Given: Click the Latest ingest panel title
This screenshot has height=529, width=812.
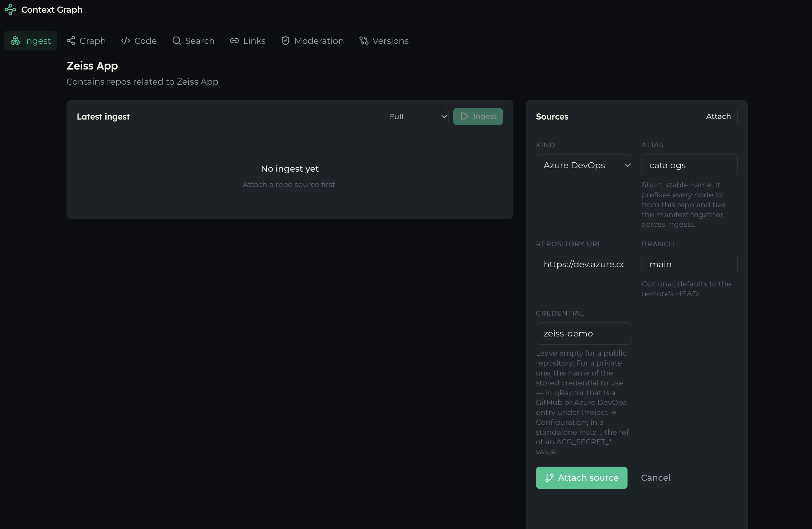Looking at the screenshot, I should [103, 116].
